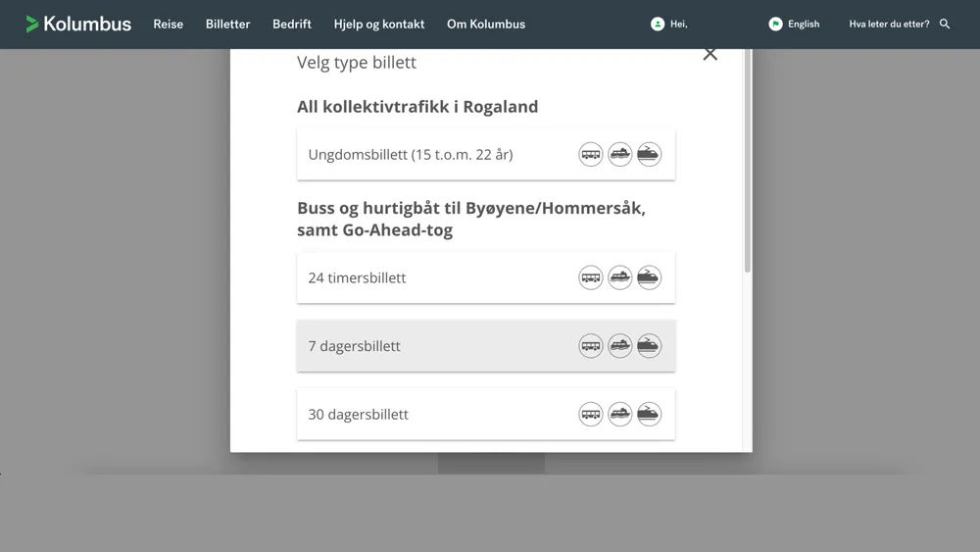This screenshot has height=552, width=980.
Task: Go to Hjelp og kontakt
Action: point(379,25)
